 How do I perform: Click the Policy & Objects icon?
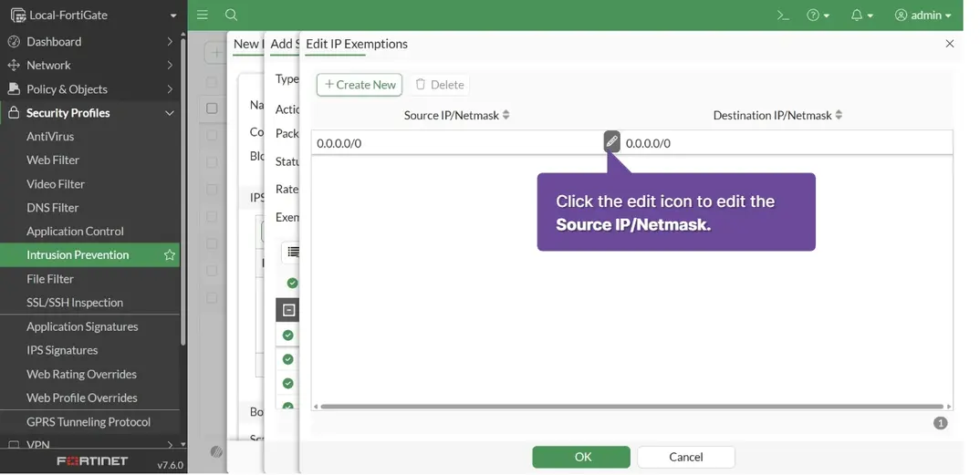(x=13, y=89)
